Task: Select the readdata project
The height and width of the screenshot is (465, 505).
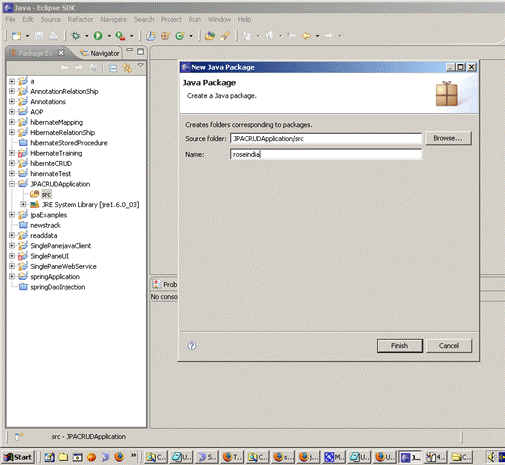Action: click(x=44, y=236)
